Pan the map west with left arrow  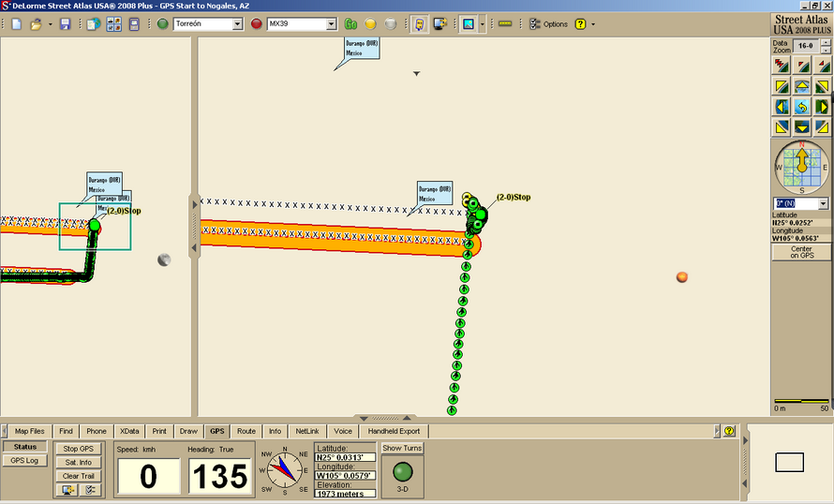click(x=782, y=107)
